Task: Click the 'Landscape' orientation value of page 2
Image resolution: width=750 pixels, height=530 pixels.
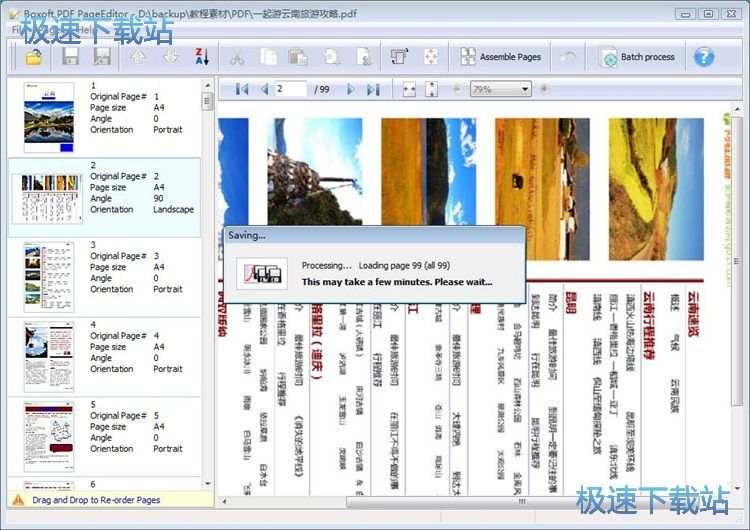Action: [173, 210]
